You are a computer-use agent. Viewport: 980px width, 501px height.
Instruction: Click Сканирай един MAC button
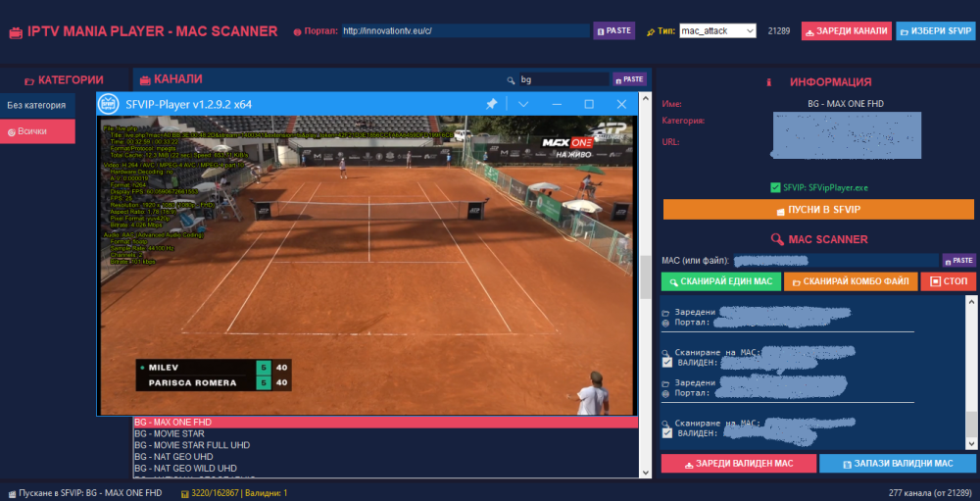[721, 281]
